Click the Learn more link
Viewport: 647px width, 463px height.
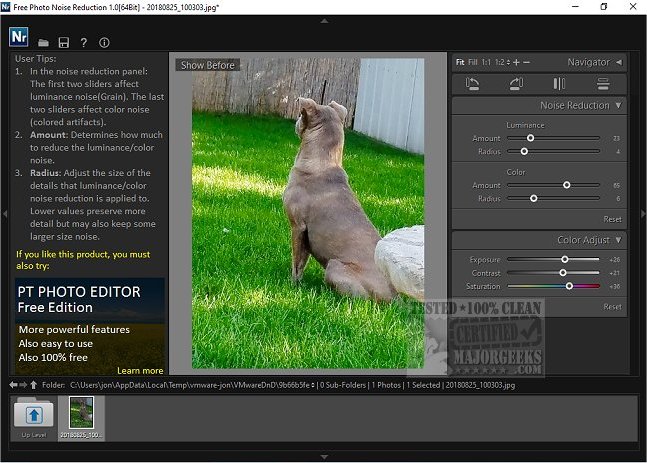click(139, 370)
